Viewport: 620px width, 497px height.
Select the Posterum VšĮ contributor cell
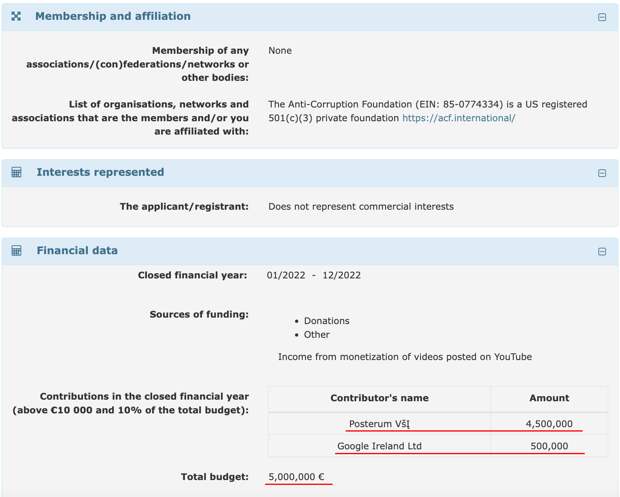click(x=379, y=423)
